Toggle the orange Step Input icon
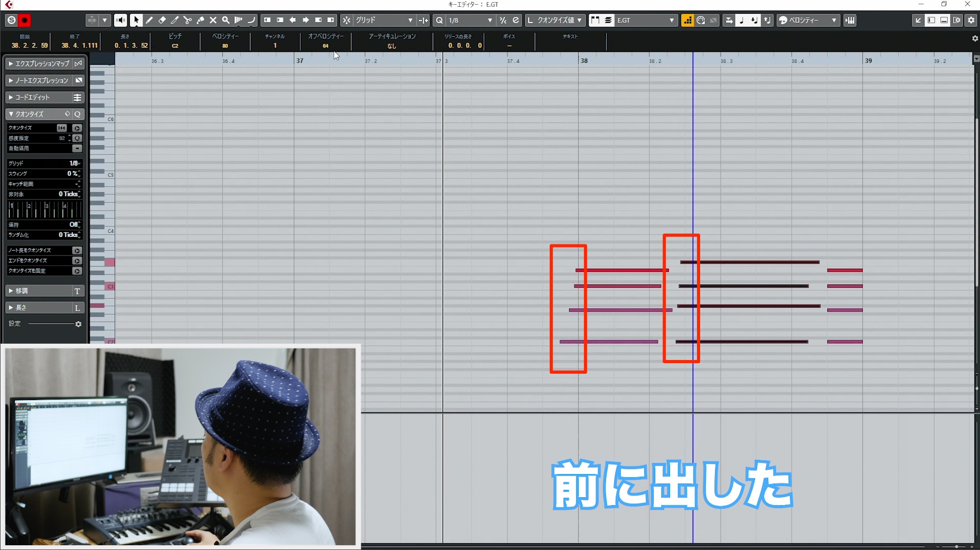 pos(687,20)
